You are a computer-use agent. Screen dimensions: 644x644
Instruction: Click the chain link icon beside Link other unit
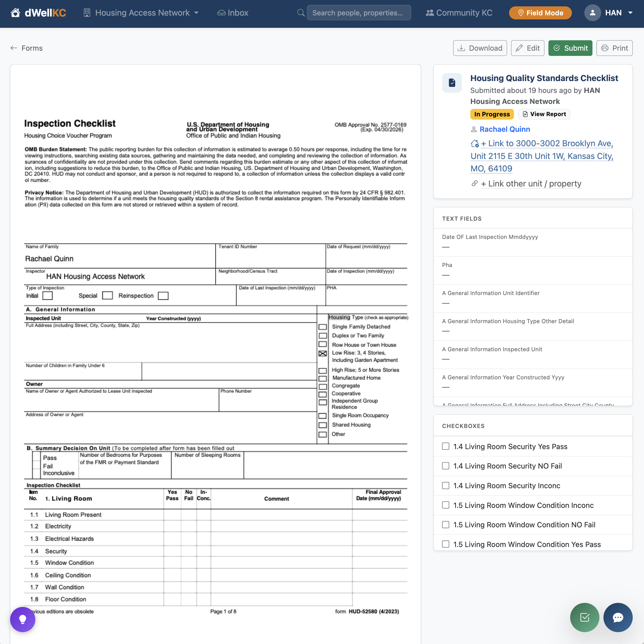(475, 184)
